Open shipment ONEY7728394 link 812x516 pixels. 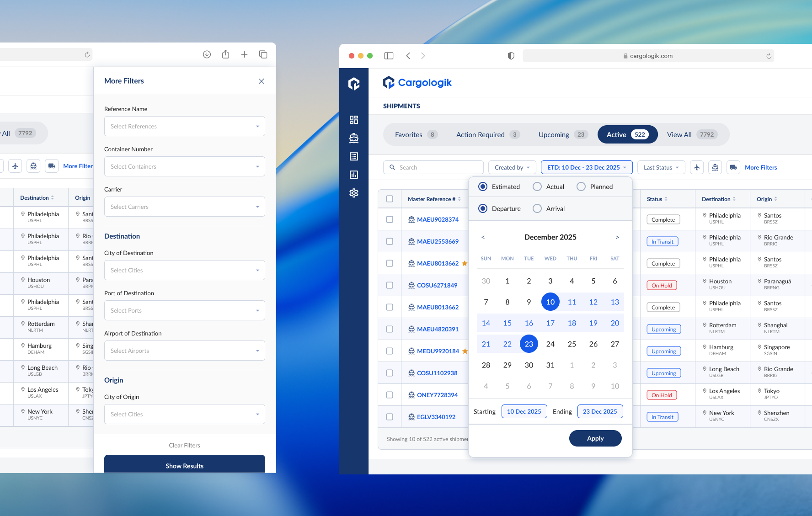pyautogui.click(x=437, y=395)
